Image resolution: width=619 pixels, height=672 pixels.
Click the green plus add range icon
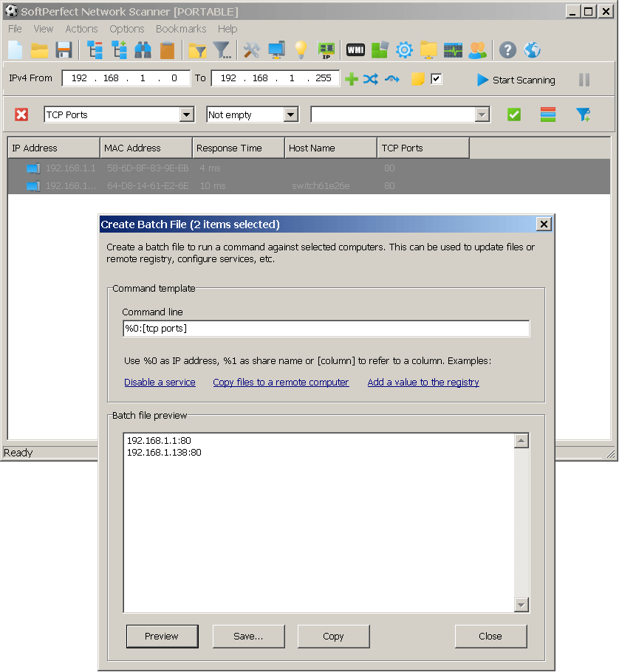point(352,79)
